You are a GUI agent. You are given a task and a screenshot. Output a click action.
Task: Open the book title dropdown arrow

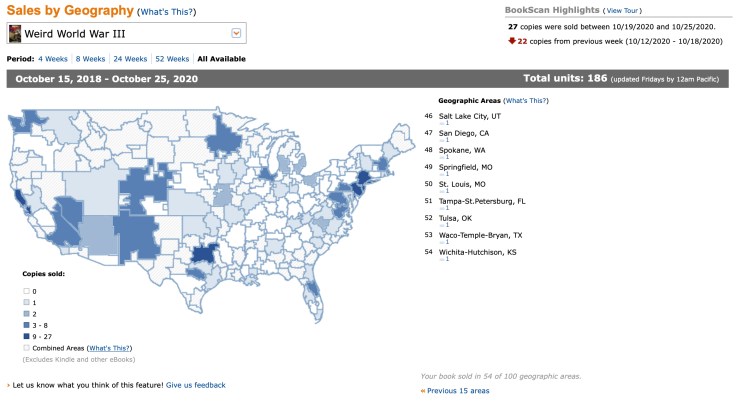pyautogui.click(x=236, y=34)
